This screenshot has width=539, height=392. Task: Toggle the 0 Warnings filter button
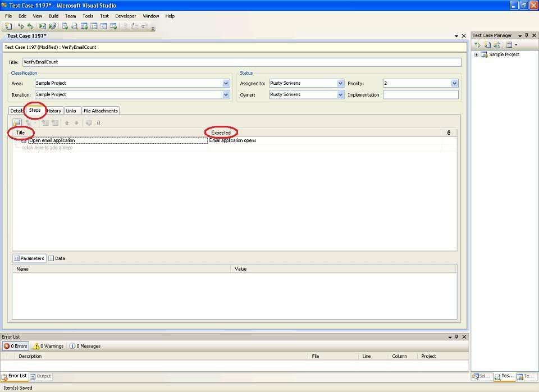48,347
